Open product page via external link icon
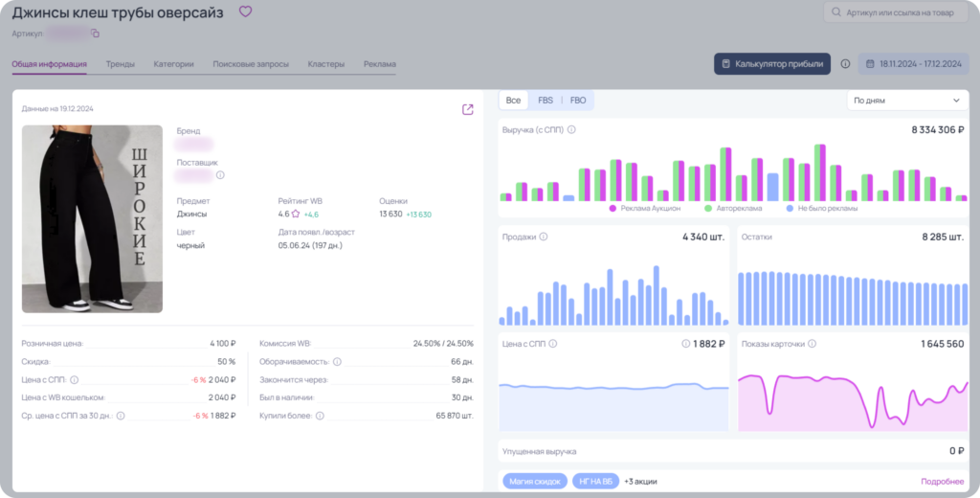Viewport: 980px width, 498px height. [x=467, y=109]
